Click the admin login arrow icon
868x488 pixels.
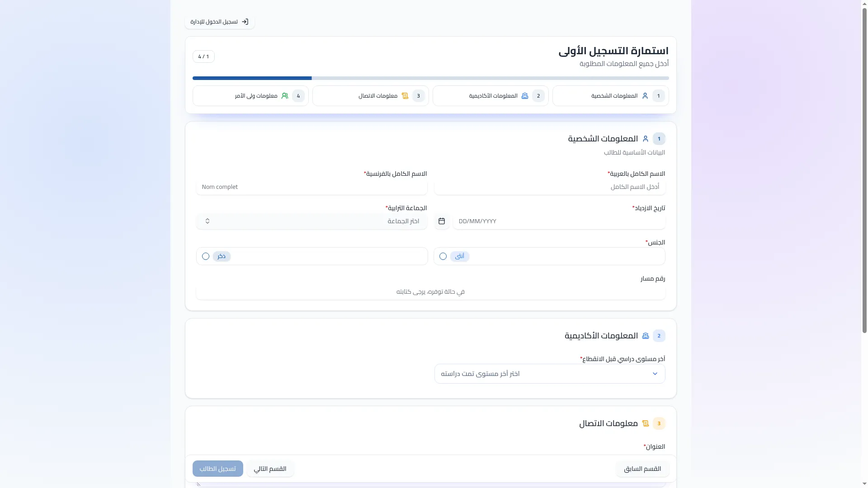(245, 22)
